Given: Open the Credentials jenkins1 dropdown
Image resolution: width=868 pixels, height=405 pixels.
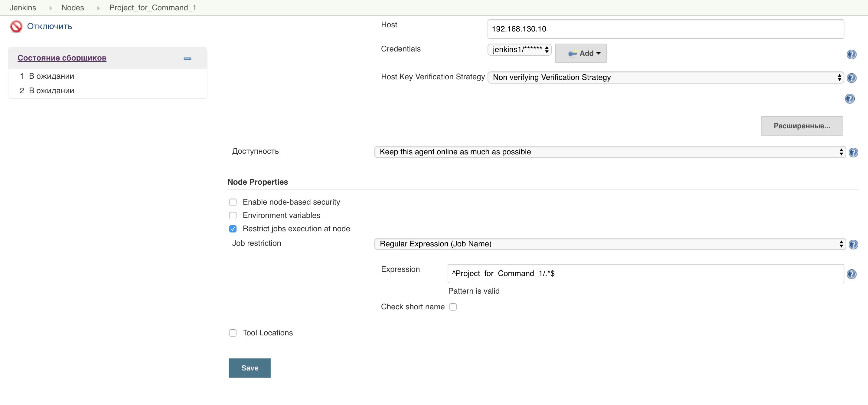Looking at the screenshot, I should click(x=519, y=50).
